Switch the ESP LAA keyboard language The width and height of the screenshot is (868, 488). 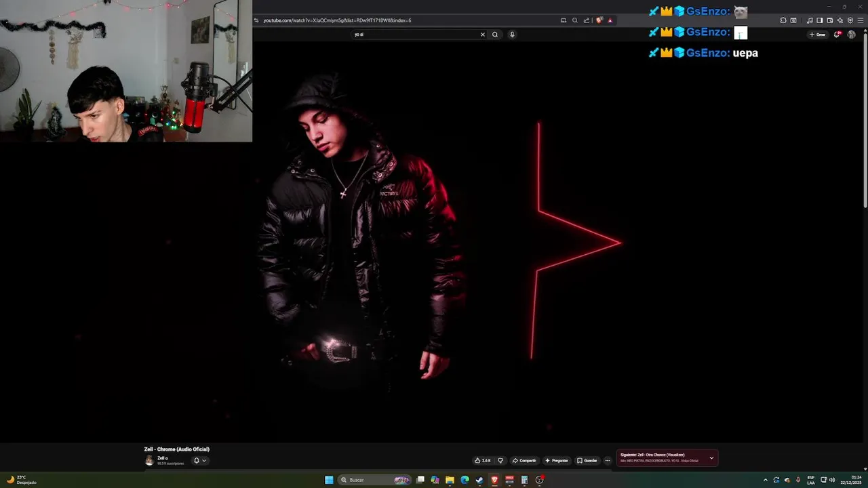click(811, 480)
